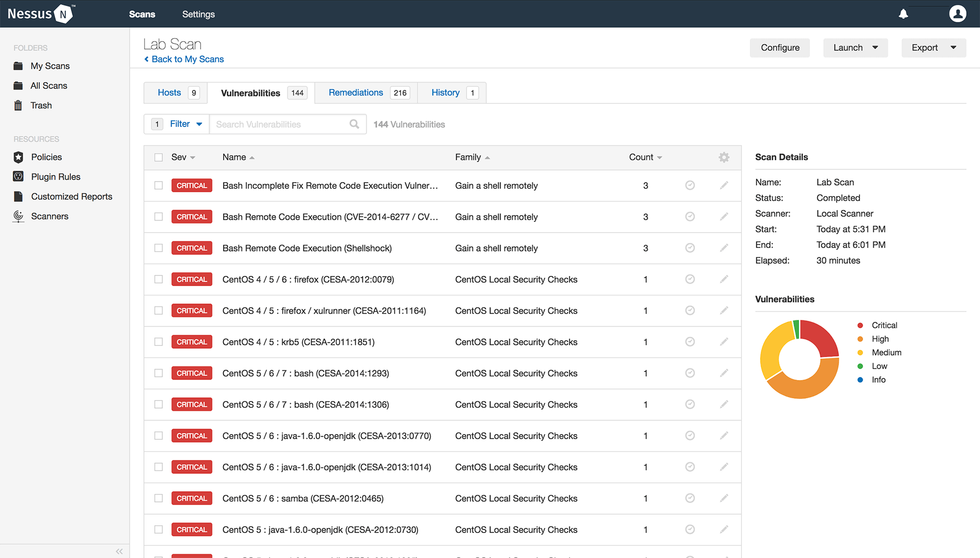
Task: Open Policies resource icon in sidebar
Action: pyautogui.click(x=18, y=156)
